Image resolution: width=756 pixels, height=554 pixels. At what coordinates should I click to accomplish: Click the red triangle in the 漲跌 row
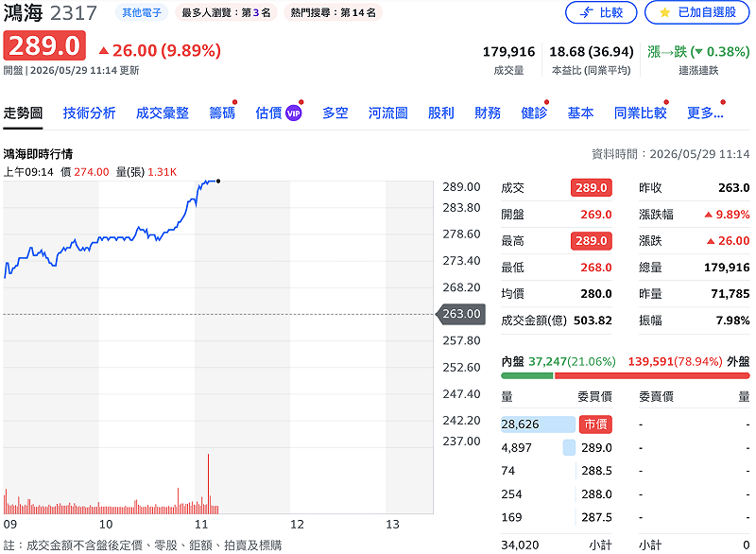click(711, 241)
